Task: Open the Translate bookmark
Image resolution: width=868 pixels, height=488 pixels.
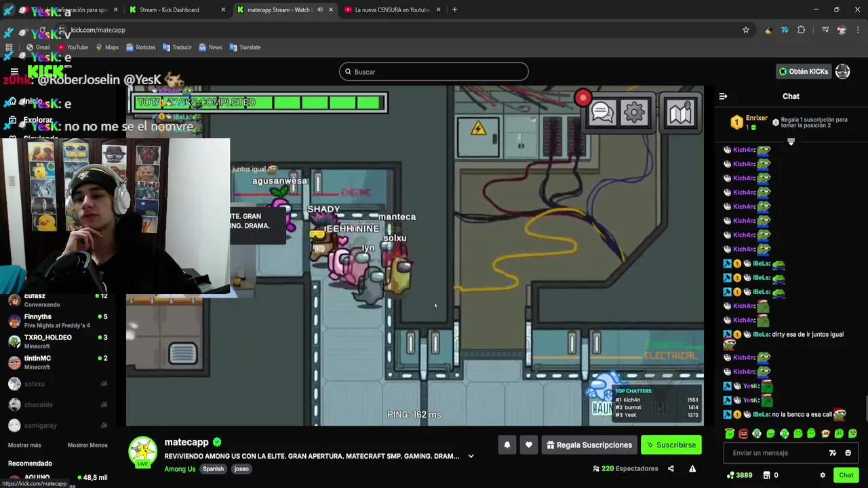Action: tap(245, 47)
